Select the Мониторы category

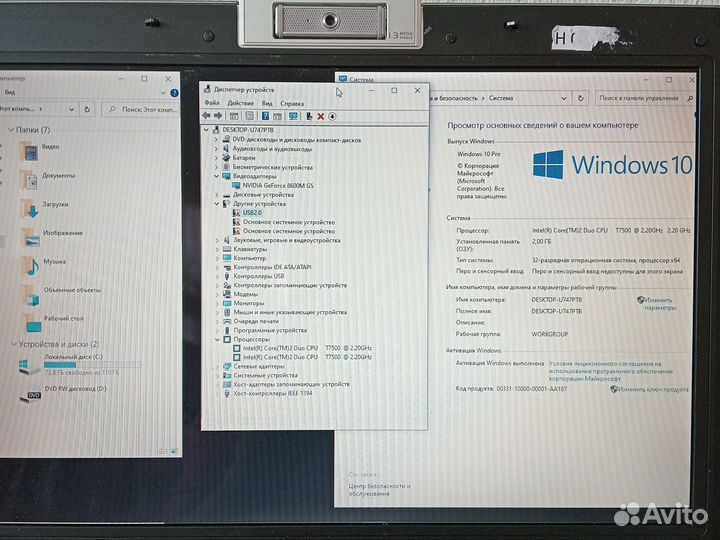[249, 303]
